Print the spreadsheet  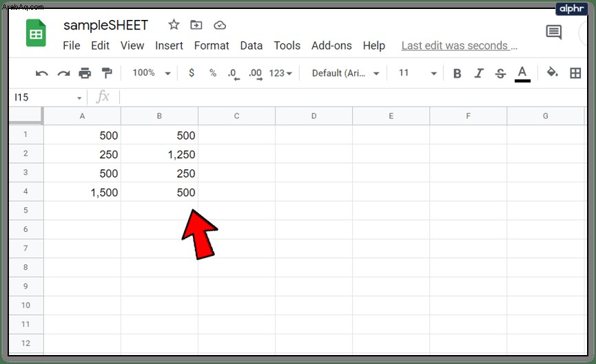click(x=85, y=73)
